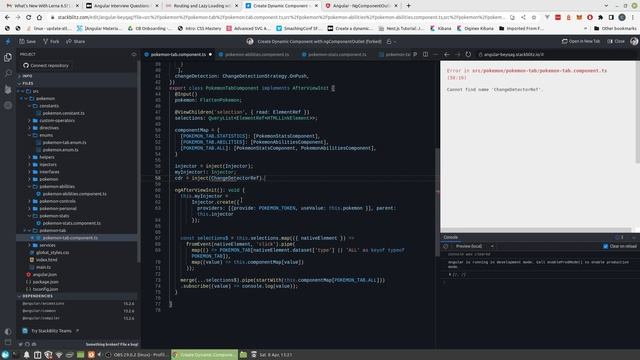The image size is (640, 360).
Task: Click the Twitter icon in sidebar footer
Action: 20,344
